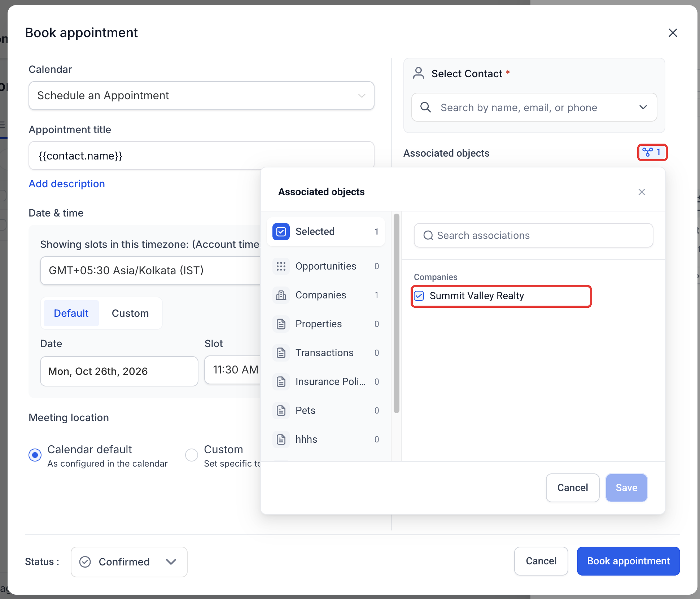Uncheck Summit Valley Realty company
The width and height of the screenshot is (700, 599).
[x=419, y=296]
